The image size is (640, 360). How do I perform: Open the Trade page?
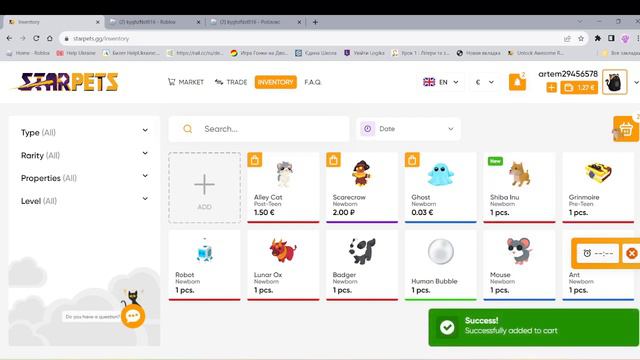click(231, 82)
